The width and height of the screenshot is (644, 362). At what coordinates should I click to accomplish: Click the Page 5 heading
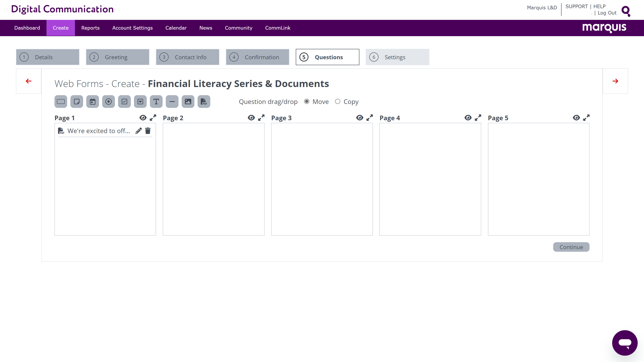498,118
